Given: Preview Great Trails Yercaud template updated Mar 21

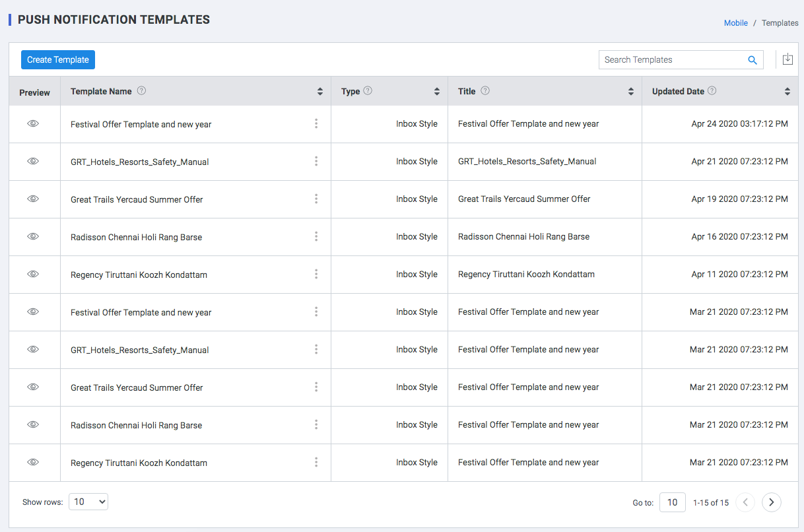Looking at the screenshot, I should (33, 387).
